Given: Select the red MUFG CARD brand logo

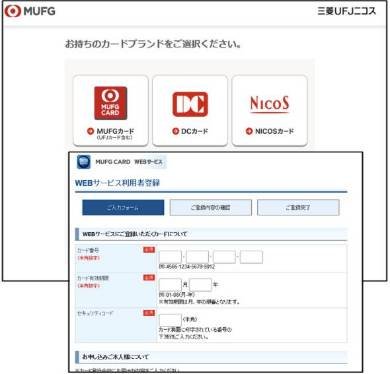Looking at the screenshot, I should pos(110,103).
